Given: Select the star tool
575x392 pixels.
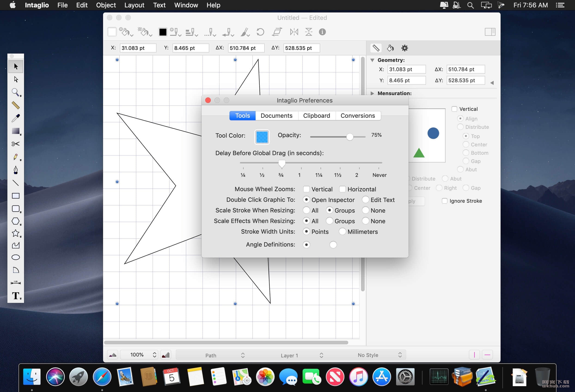Looking at the screenshot, I should tap(16, 233).
